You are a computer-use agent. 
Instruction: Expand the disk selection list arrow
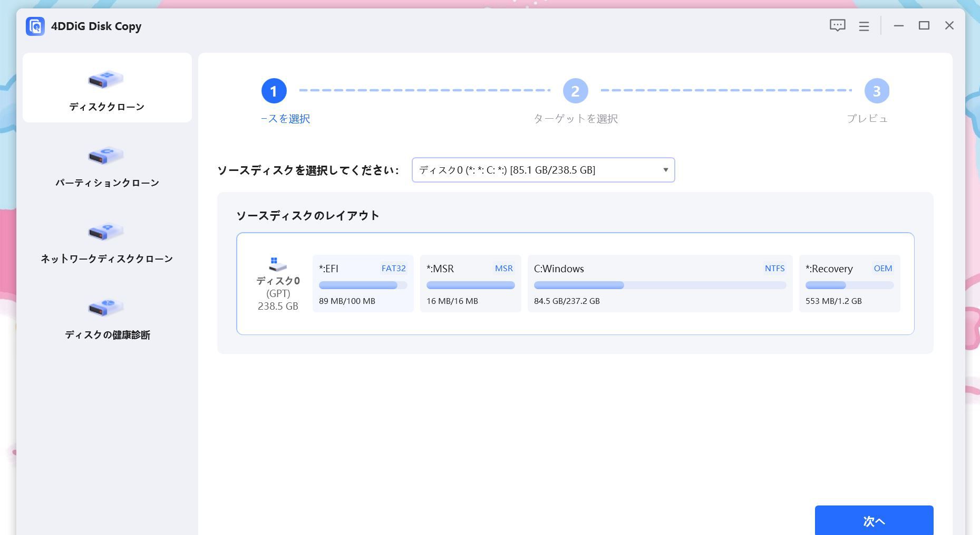(665, 169)
